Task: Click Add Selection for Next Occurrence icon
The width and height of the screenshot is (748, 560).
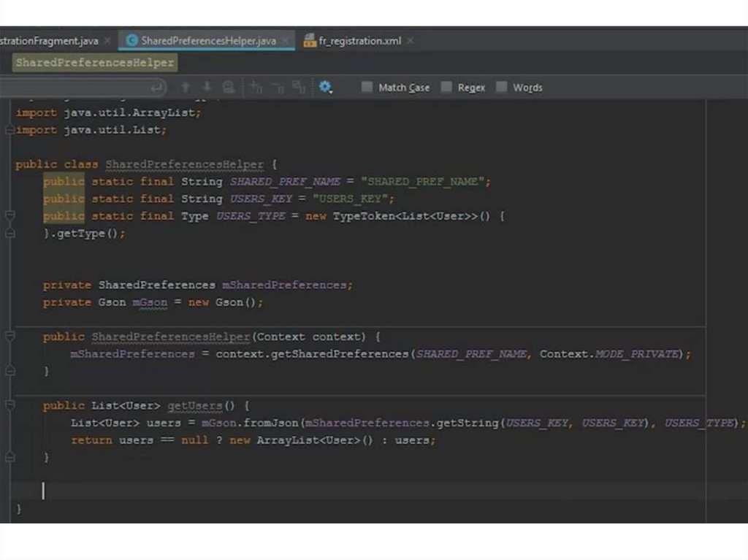Action: [256, 88]
